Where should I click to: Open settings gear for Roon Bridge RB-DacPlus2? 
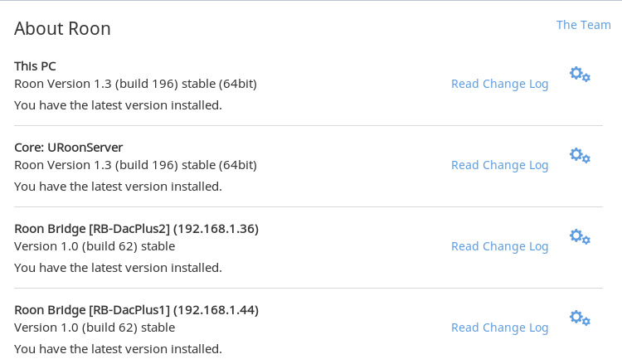click(x=580, y=236)
